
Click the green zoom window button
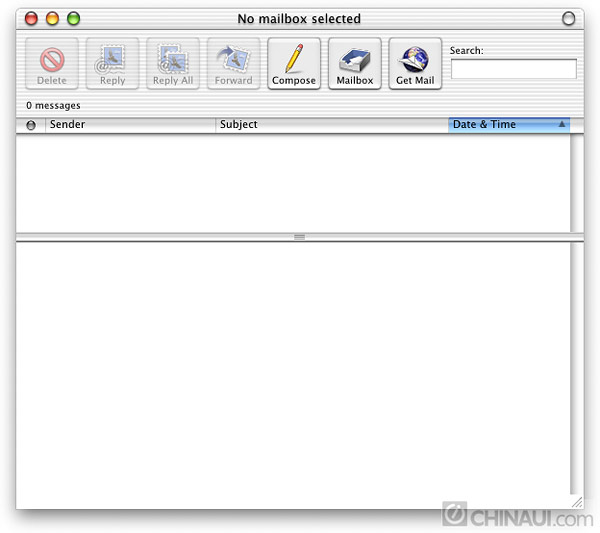(x=73, y=18)
